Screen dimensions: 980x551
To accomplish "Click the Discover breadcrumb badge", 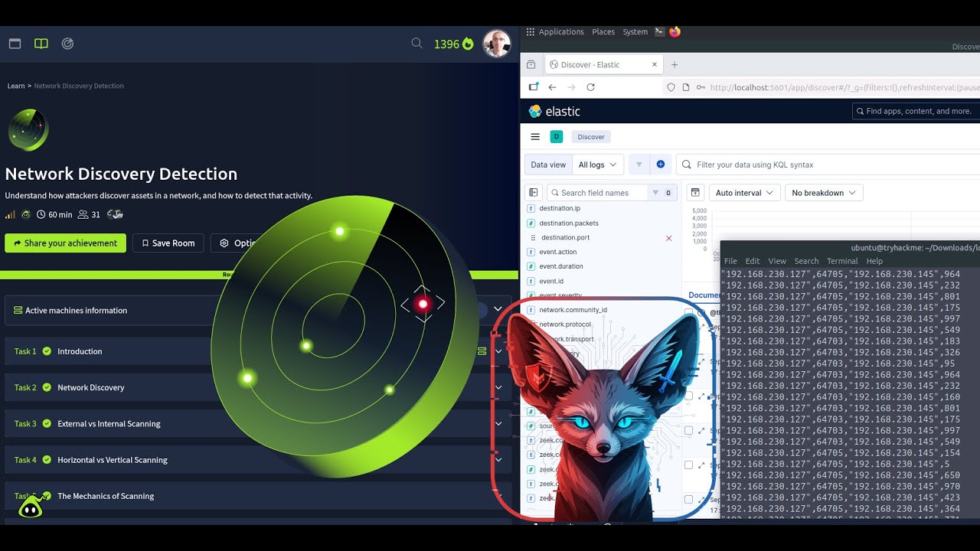I will [x=591, y=137].
